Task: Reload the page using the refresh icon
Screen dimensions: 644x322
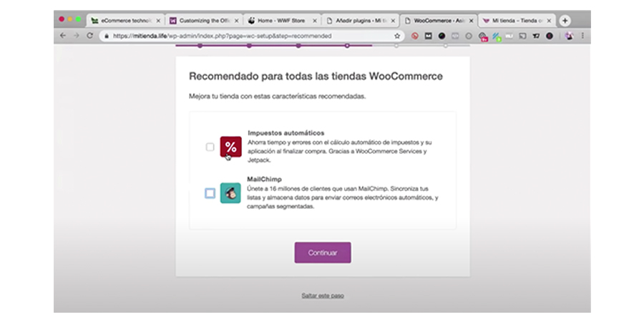Action: tap(90, 35)
